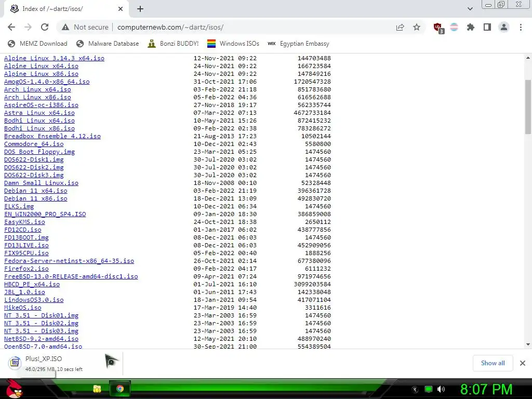
Task: Click the FD13LIVE.iso link
Action: tap(26, 245)
